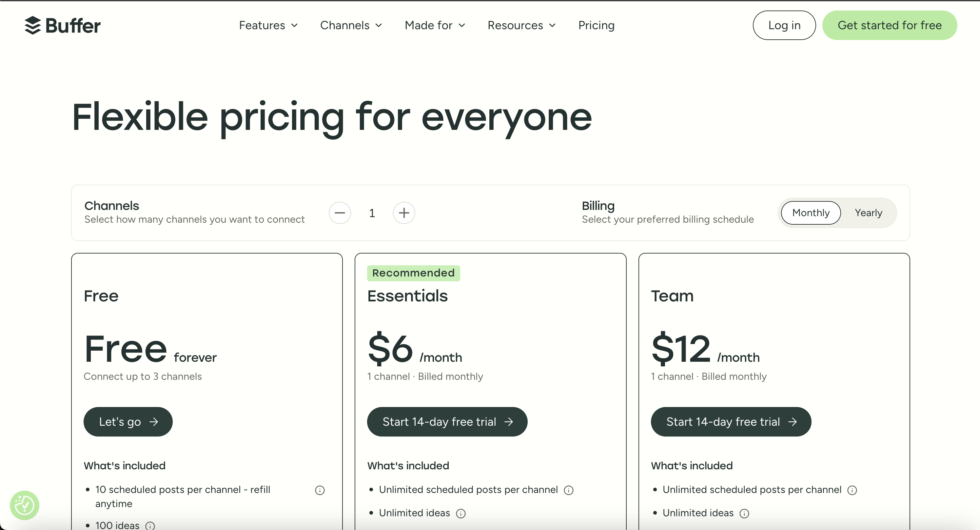Click the Log in button
This screenshot has width=980, height=530.
tap(784, 25)
